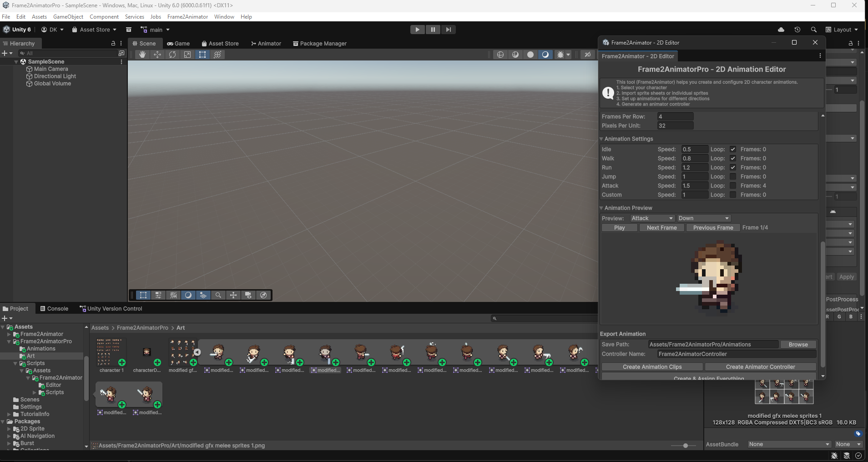Click the character 1 sprite thumbnail
The height and width of the screenshot is (462, 868).
click(x=111, y=352)
